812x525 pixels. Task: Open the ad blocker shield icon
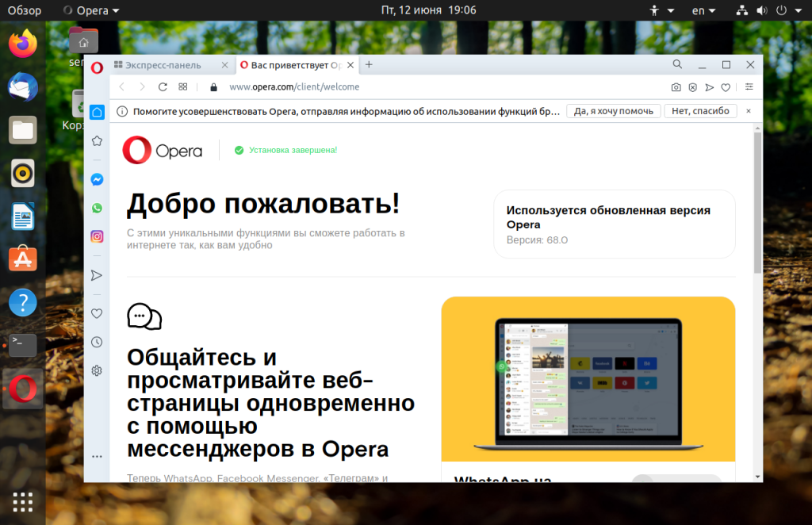(x=692, y=87)
